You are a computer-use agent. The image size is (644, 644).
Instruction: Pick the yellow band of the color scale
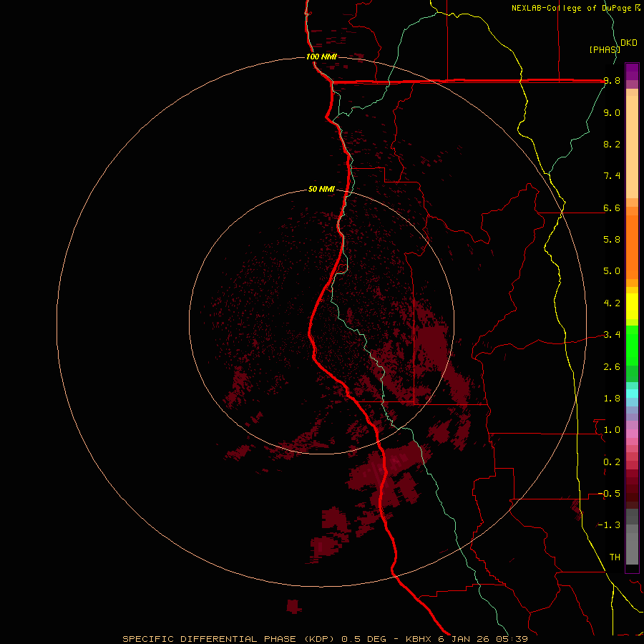(x=632, y=306)
